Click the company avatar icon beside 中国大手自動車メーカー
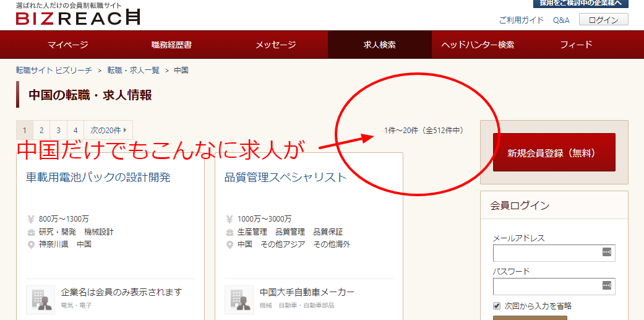Viewport: 644px width, 320px height. pyautogui.click(x=239, y=300)
